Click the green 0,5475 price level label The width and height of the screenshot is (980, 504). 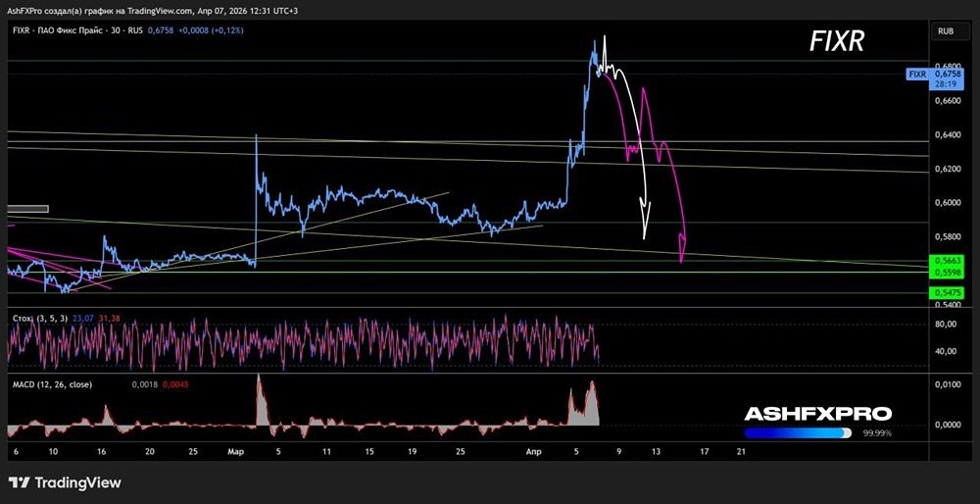tap(947, 292)
